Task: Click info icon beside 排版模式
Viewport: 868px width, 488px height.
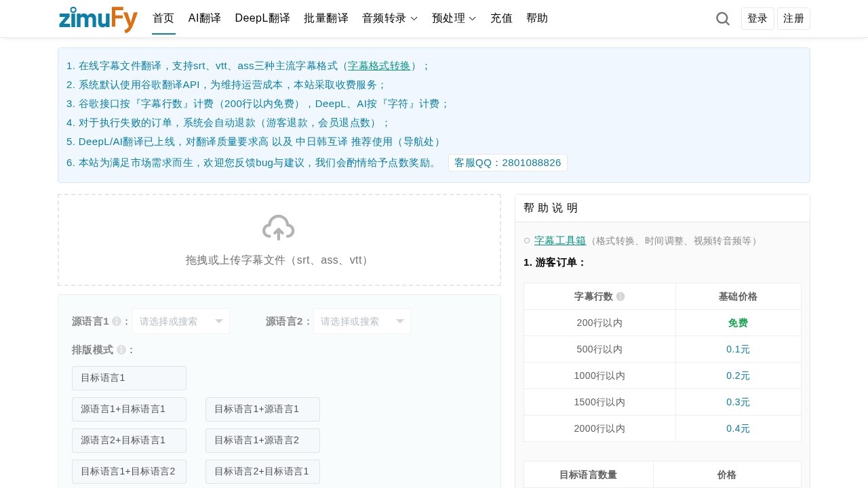Action: point(121,350)
